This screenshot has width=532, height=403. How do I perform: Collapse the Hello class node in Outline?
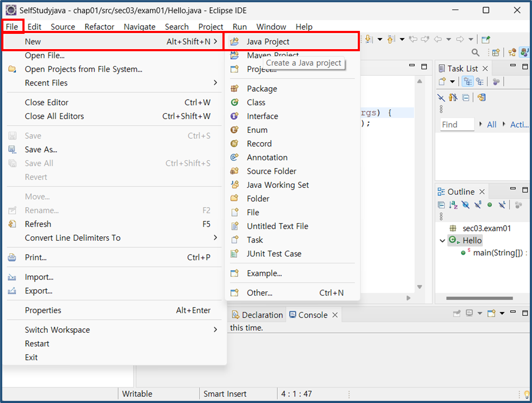(442, 240)
